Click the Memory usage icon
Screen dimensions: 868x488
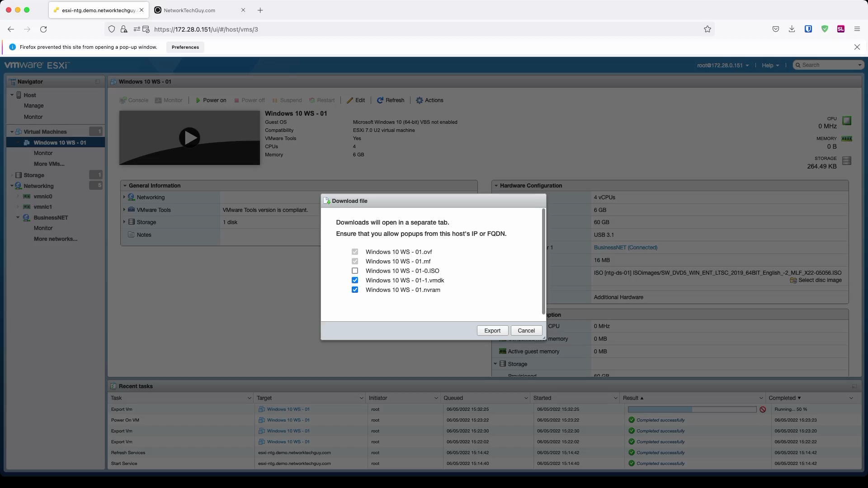pyautogui.click(x=847, y=139)
